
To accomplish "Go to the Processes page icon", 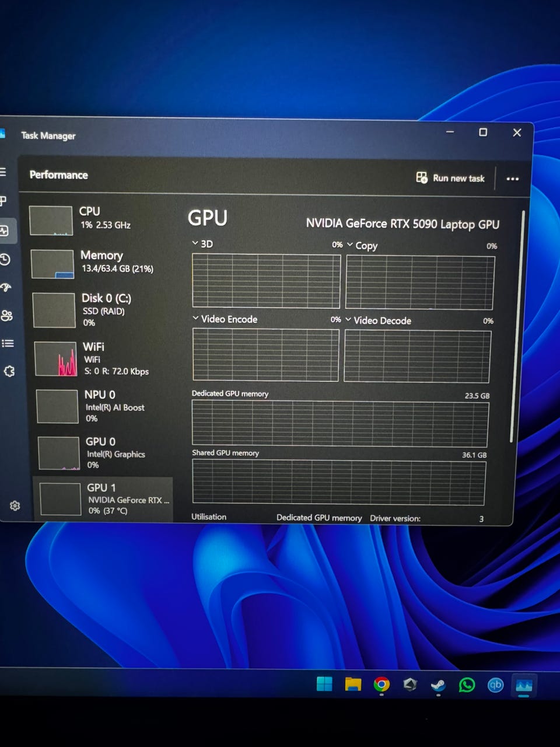I will pos(3,201).
